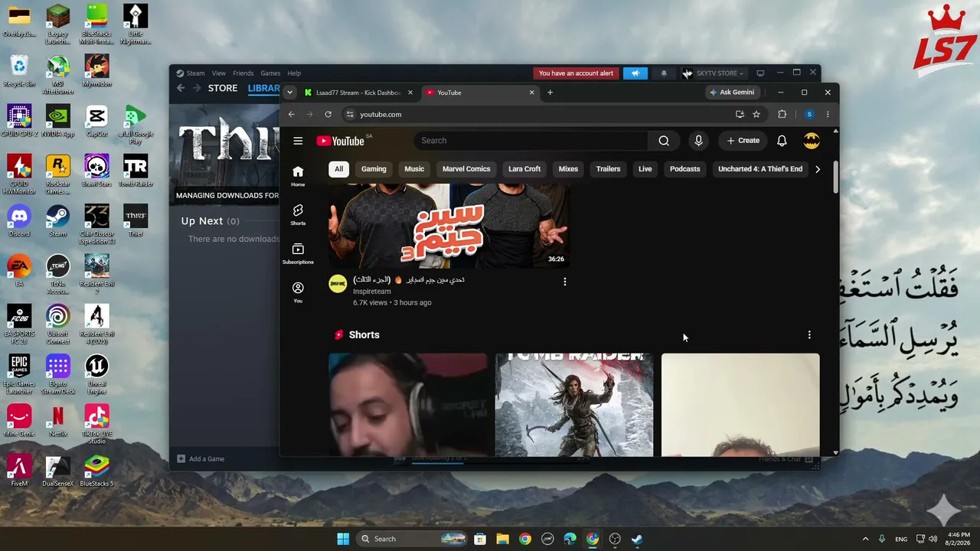Select the Netflix desktop shortcut

point(58,420)
